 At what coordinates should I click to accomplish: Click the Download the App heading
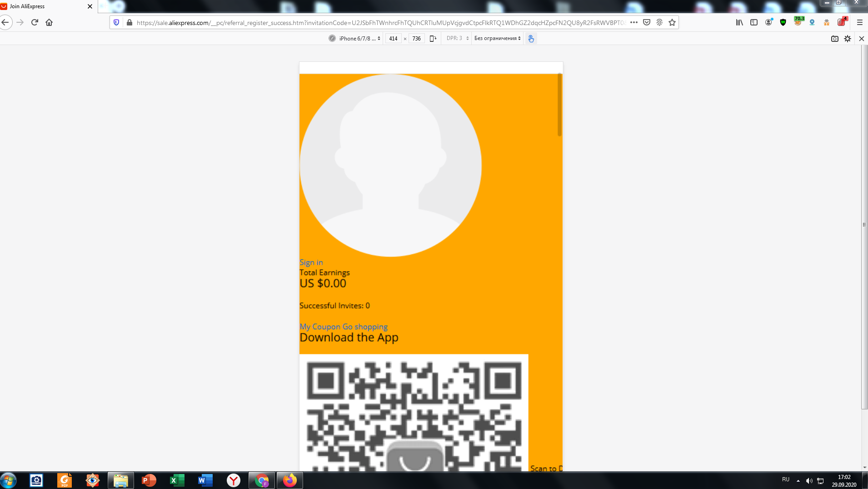click(349, 338)
